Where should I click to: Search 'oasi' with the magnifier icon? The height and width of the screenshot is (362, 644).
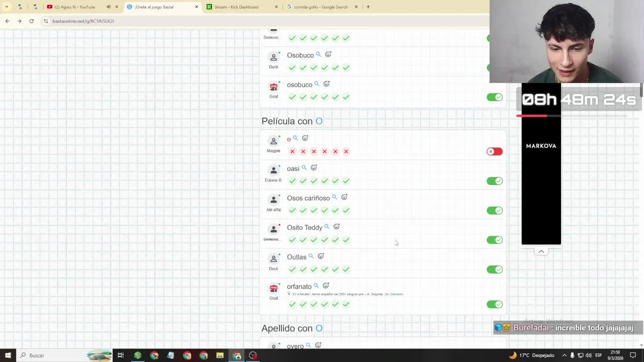click(304, 168)
